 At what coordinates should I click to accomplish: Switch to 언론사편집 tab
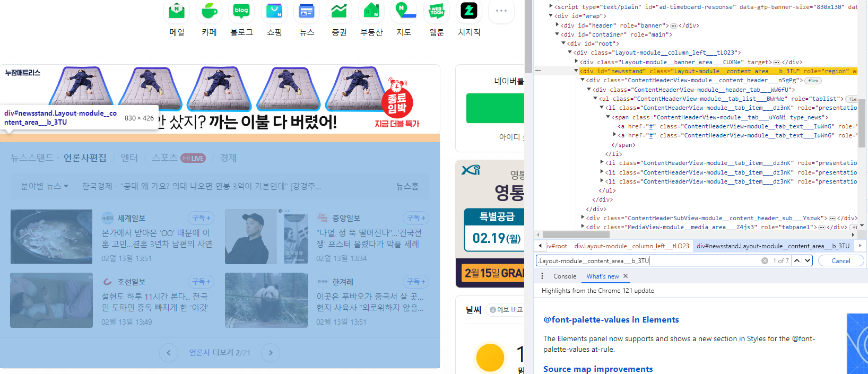85,158
